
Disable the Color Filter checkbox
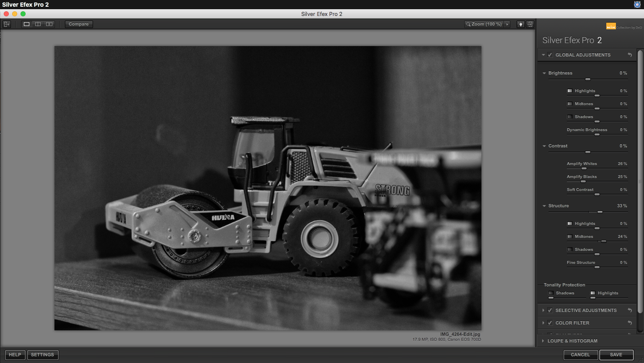pos(550,323)
